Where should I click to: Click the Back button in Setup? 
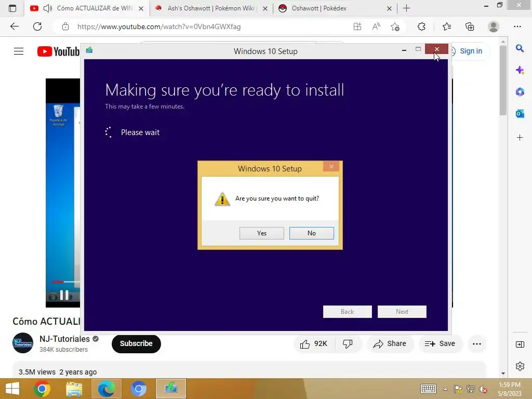347,312
